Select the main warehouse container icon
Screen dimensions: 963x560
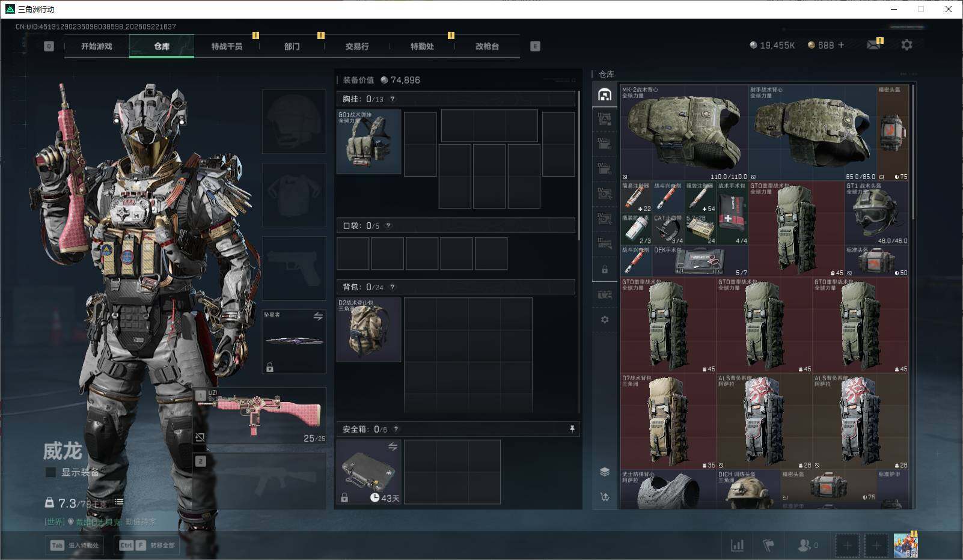coord(605,94)
